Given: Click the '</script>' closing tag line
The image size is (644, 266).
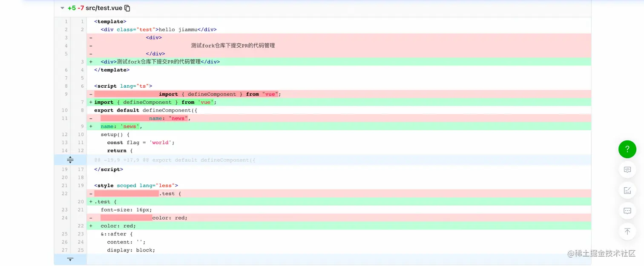Looking at the screenshot, I should [x=339, y=169].
